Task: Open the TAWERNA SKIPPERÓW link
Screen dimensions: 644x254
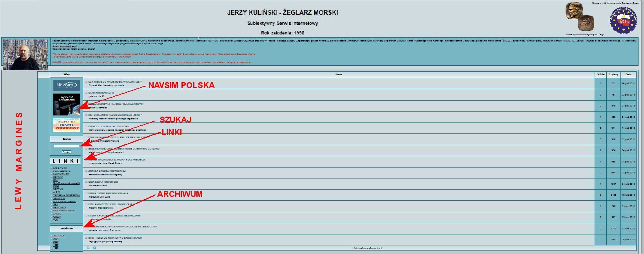Action: [66, 195]
